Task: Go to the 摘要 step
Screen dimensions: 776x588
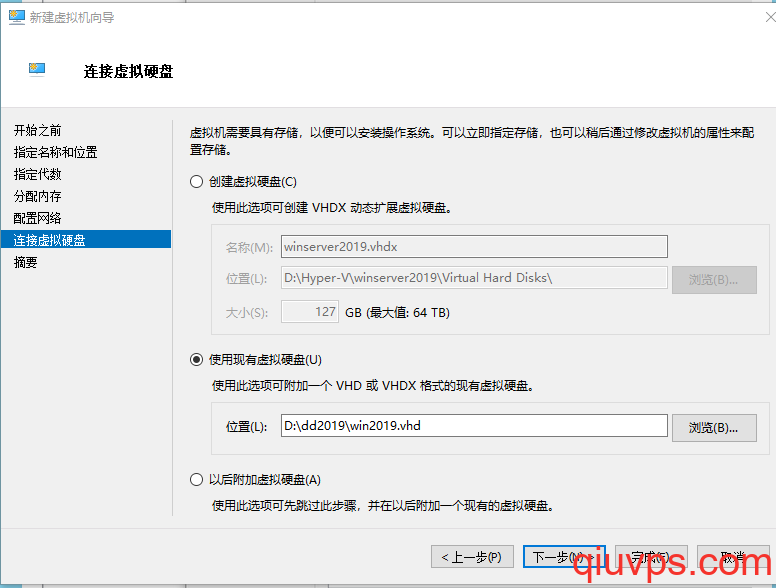Action: click(x=26, y=262)
